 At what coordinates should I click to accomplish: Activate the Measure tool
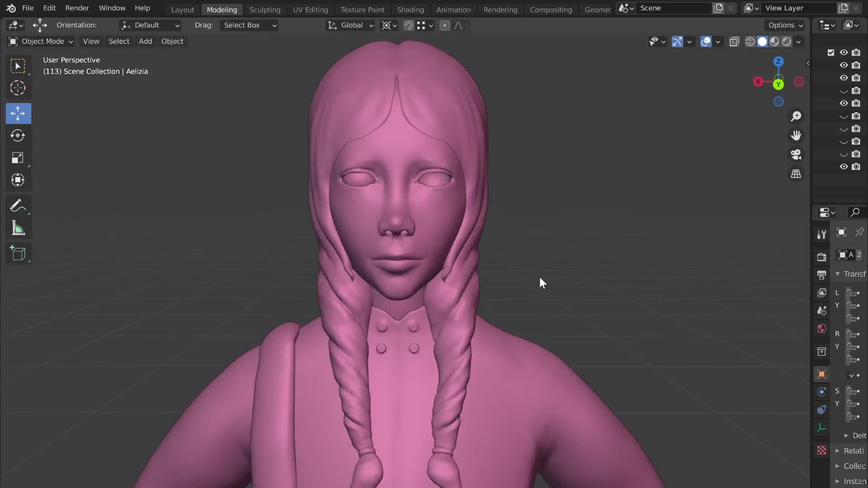18,228
